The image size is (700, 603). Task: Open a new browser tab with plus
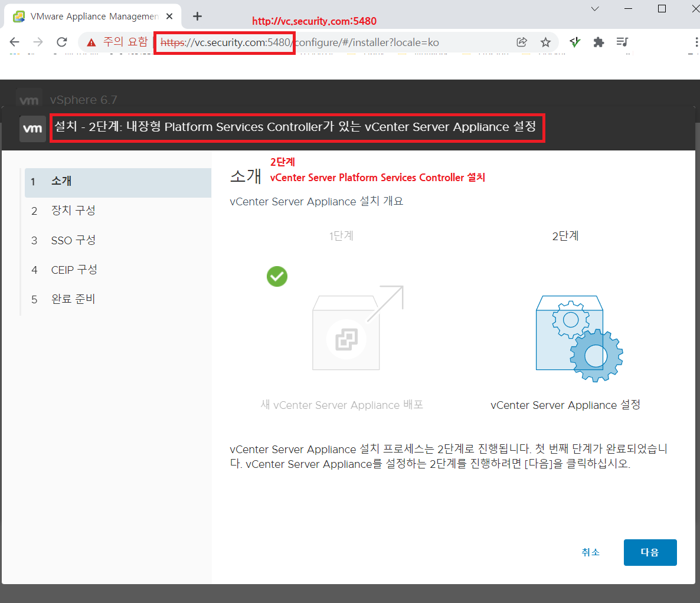pyautogui.click(x=197, y=17)
